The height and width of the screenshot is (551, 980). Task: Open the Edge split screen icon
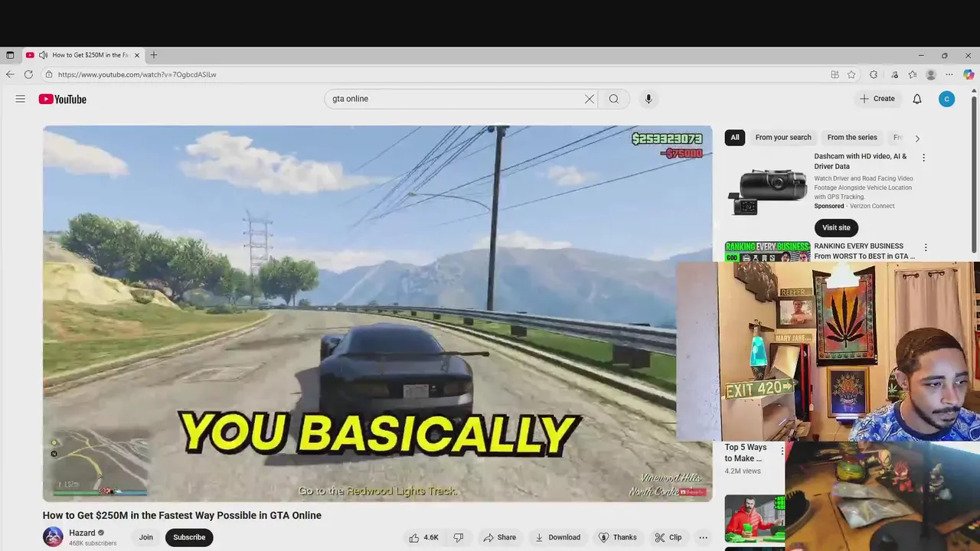pyautogui.click(x=835, y=74)
